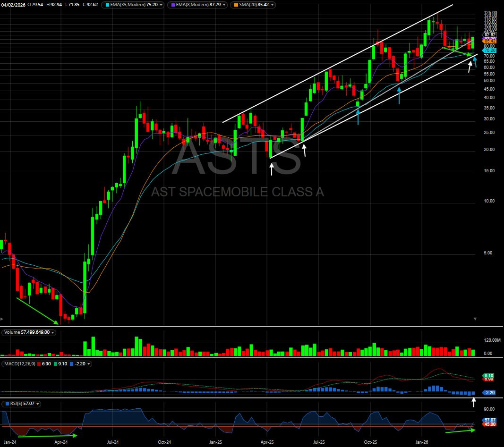The width and height of the screenshot is (504, 447).
Task: Click the high value H 92.94
Action: 54,5
